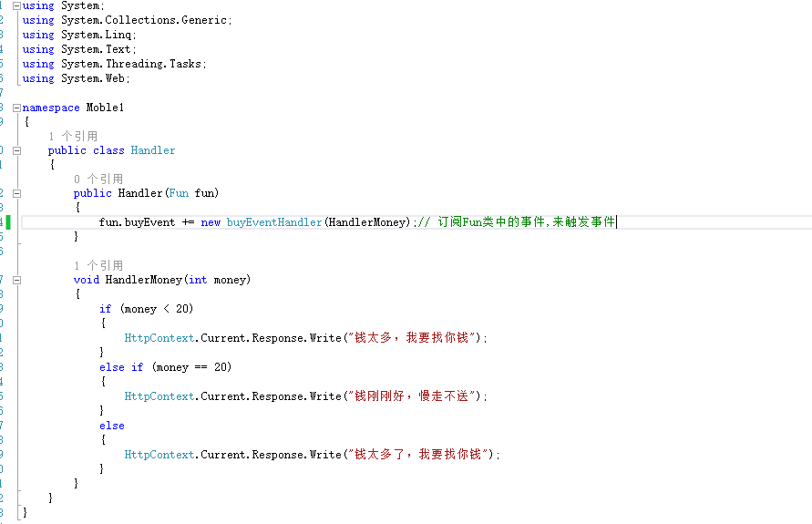Click the 'money == 20' condition
This screenshot has width=812, height=524.
pyautogui.click(x=191, y=367)
